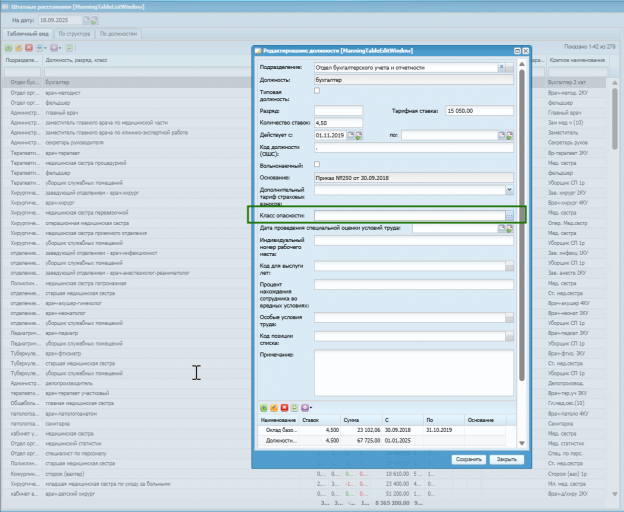Open lookup for Код позиции списка
Image resolution: width=624 pixels, height=512 pixels.
[509, 336]
